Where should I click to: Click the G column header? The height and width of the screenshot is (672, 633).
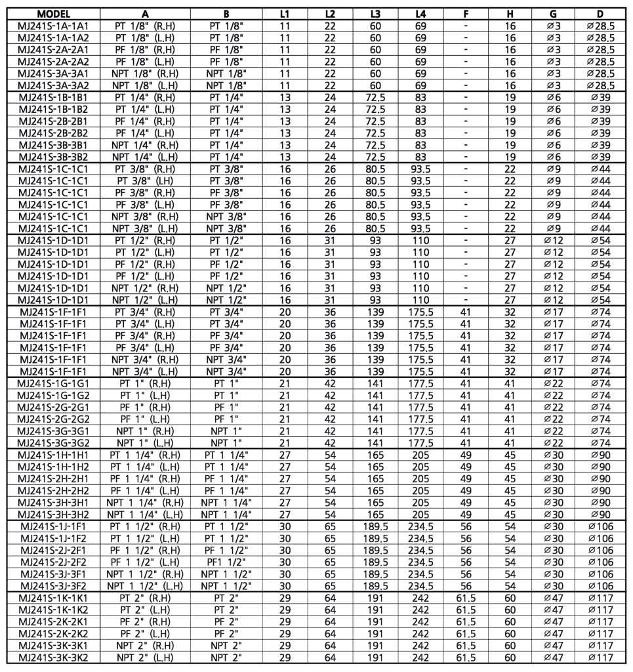(x=554, y=14)
